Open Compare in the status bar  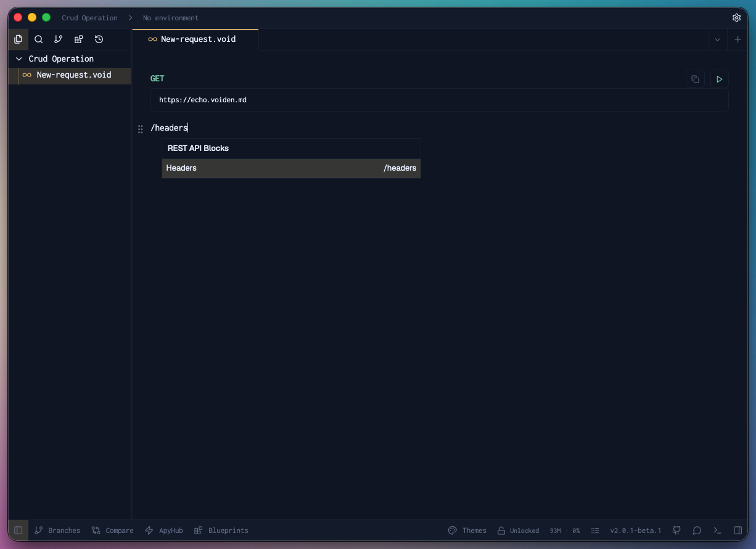click(112, 531)
